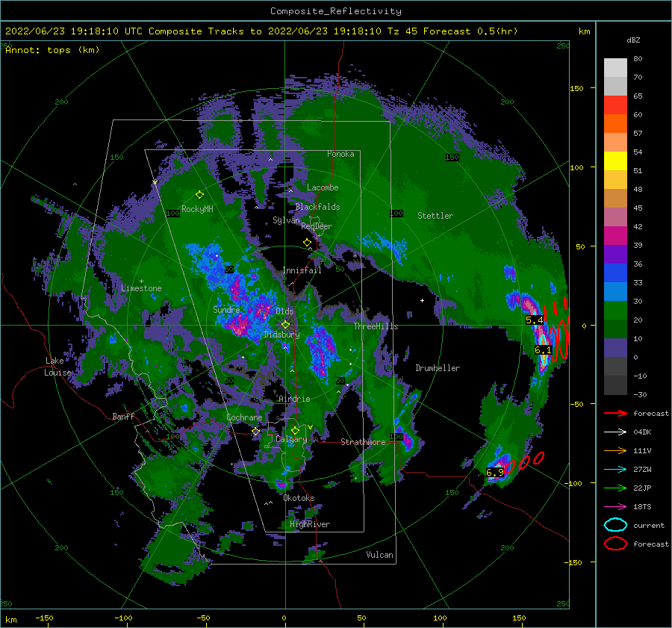Click the Limestone label
672x628 pixels.
141,288
